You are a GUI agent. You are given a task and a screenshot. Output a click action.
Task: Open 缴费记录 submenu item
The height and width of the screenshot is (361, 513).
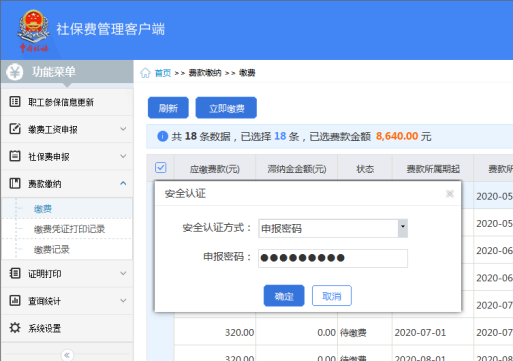point(52,249)
